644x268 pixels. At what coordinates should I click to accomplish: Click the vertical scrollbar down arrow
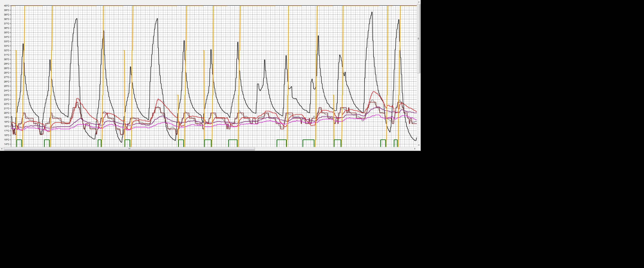click(x=419, y=145)
